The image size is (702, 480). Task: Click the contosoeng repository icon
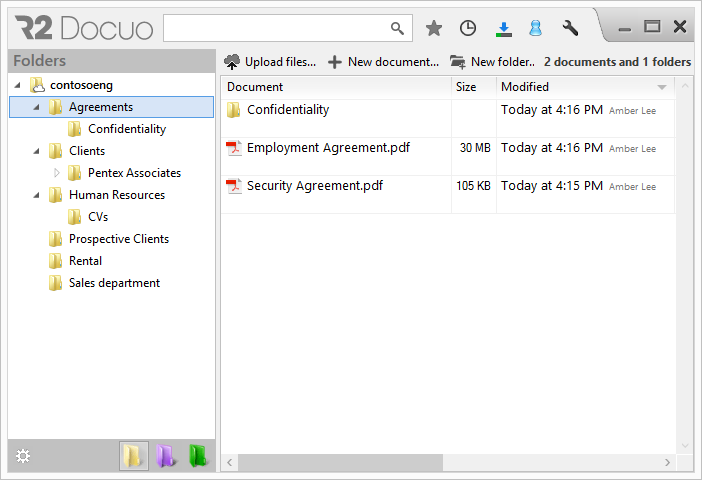point(37,85)
